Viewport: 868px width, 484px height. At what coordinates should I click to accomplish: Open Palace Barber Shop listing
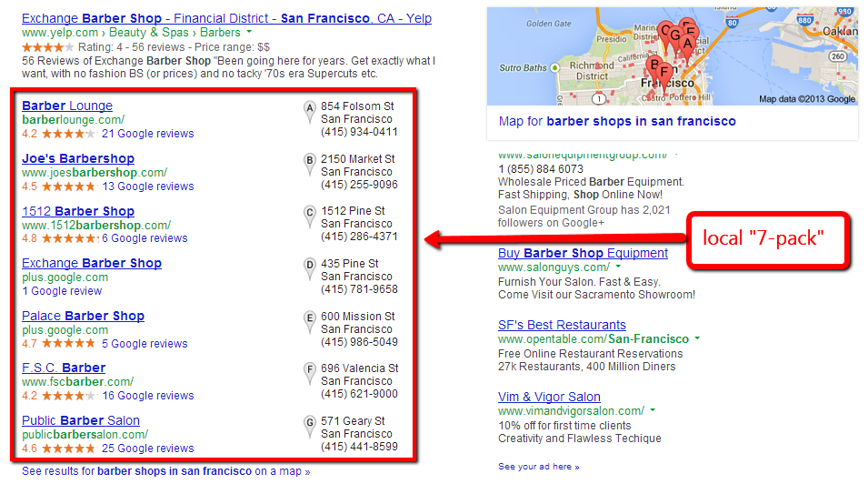[x=83, y=316]
